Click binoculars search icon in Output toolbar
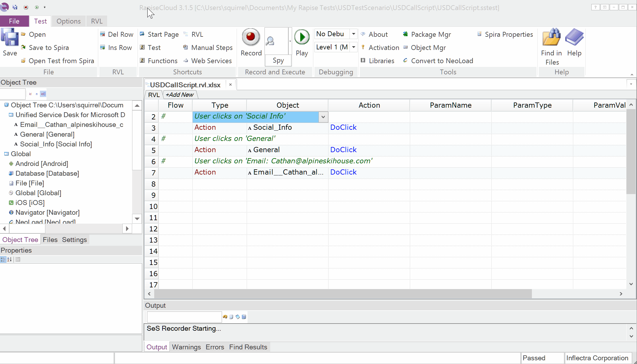 (225, 317)
